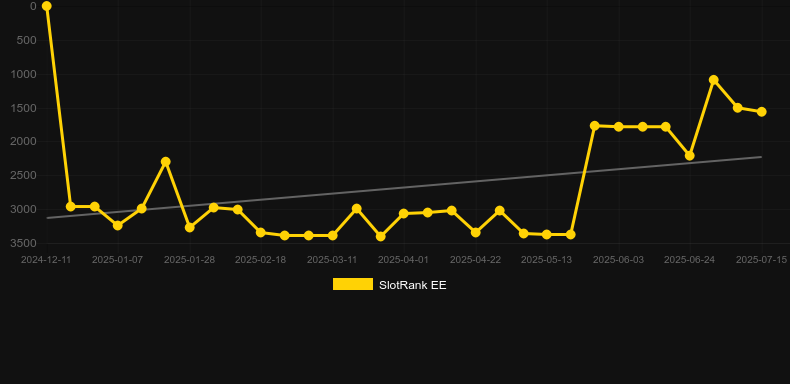Select the data point above 2025-02-18
Viewport: 790px width, 384px height.
point(260,232)
